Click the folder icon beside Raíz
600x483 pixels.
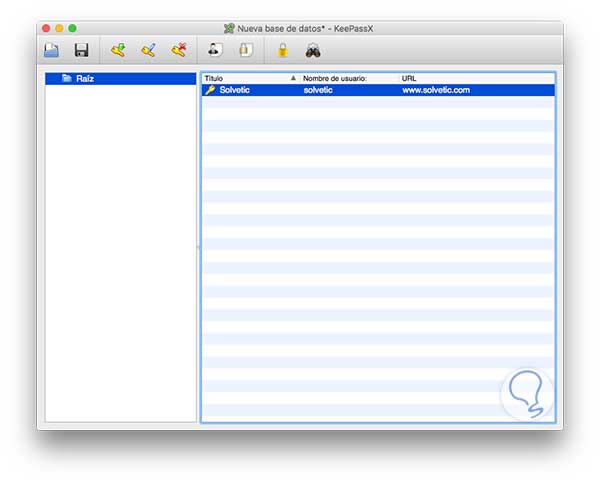(x=67, y=78)
